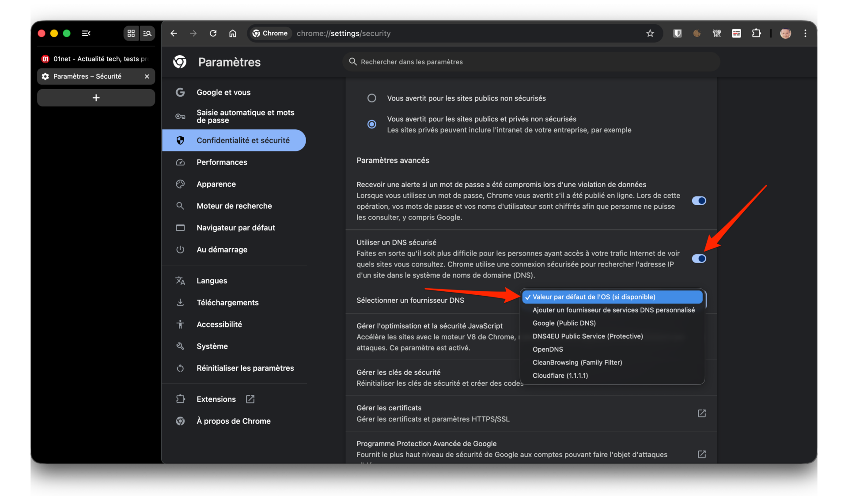The height and width of the screenshot is (504, 848).
Task: Select public sites only warning radio
Action: point(372,98)
